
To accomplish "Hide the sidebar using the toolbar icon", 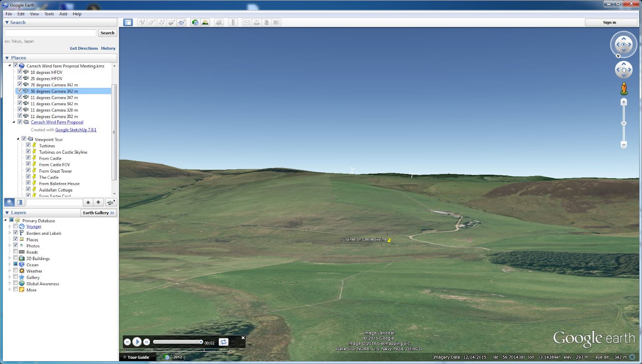I will 128,22.
